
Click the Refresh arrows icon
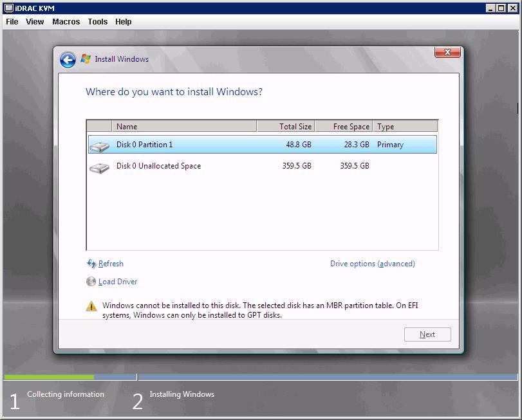point(91,264)
